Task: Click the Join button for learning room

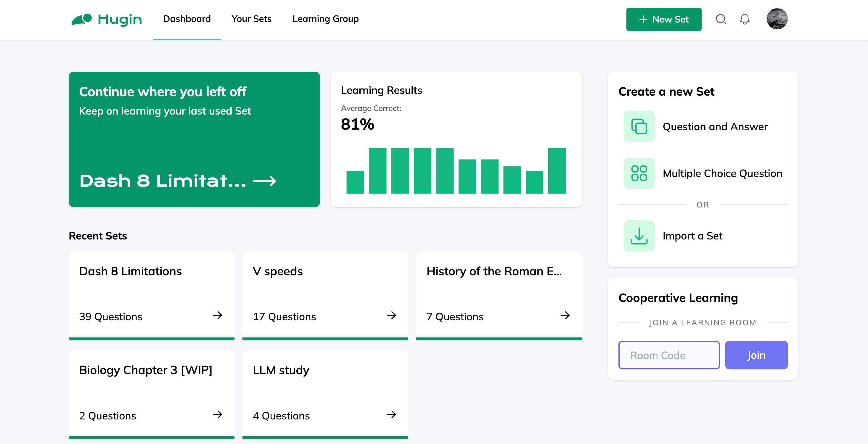Action: point(756,355)
